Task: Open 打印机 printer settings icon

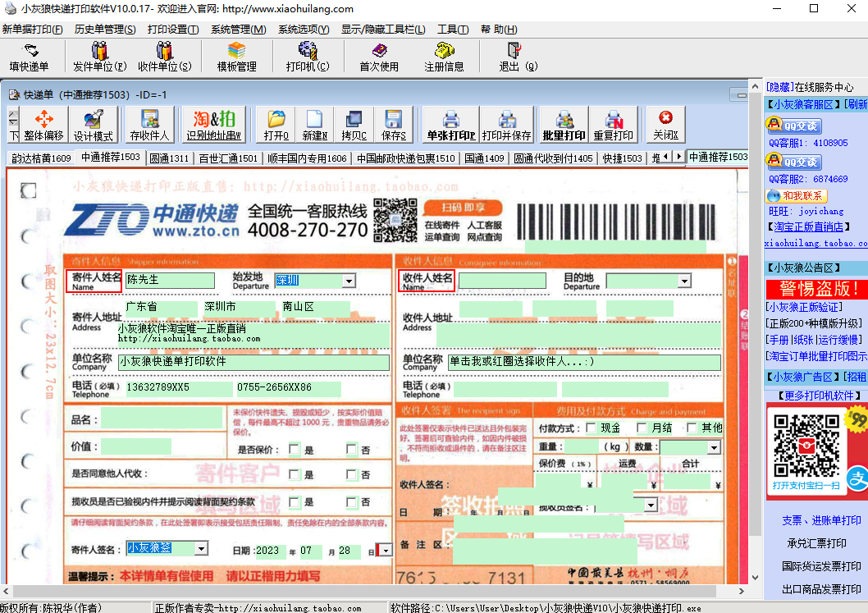Action: tap(307, 57)
